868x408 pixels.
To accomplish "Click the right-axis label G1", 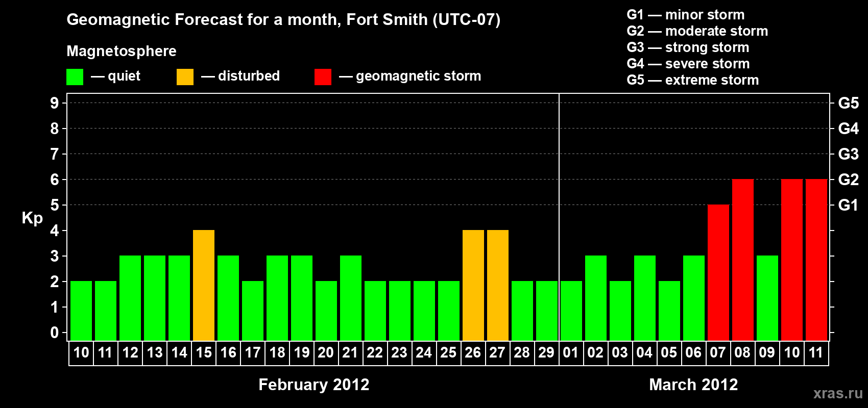I will pos(849,205).
